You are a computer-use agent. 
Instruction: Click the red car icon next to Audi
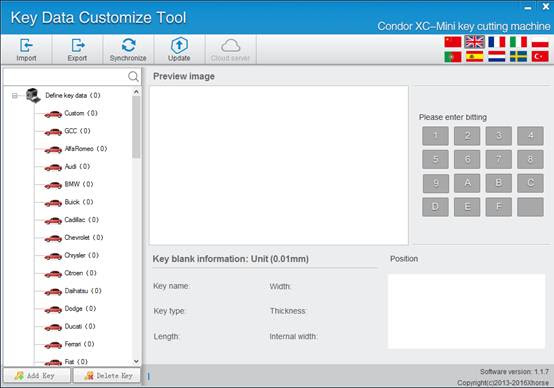53,167
